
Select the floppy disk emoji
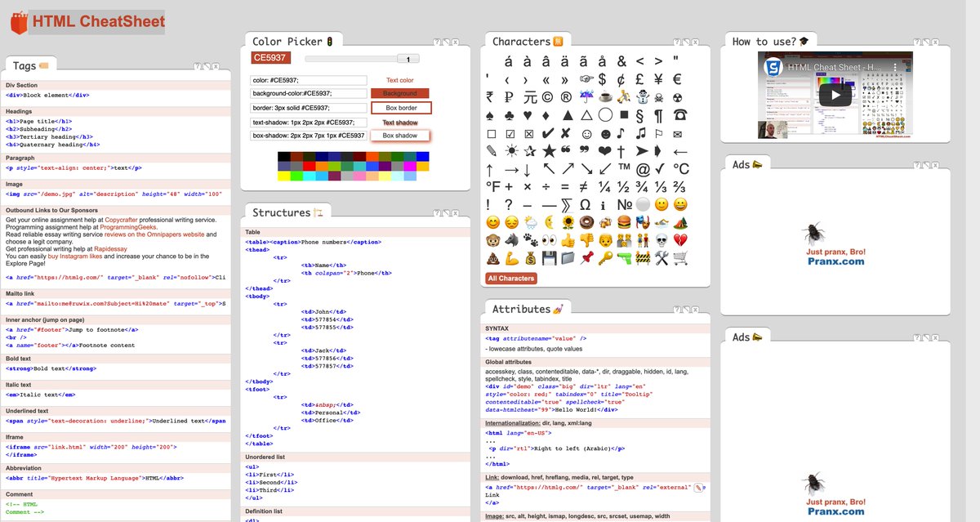549,258
